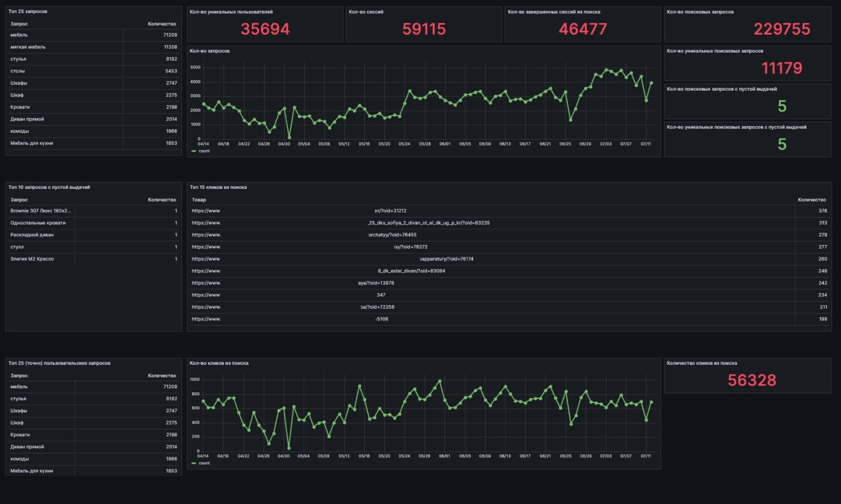Sort by the Товар column header

click(x=199, y=200)
